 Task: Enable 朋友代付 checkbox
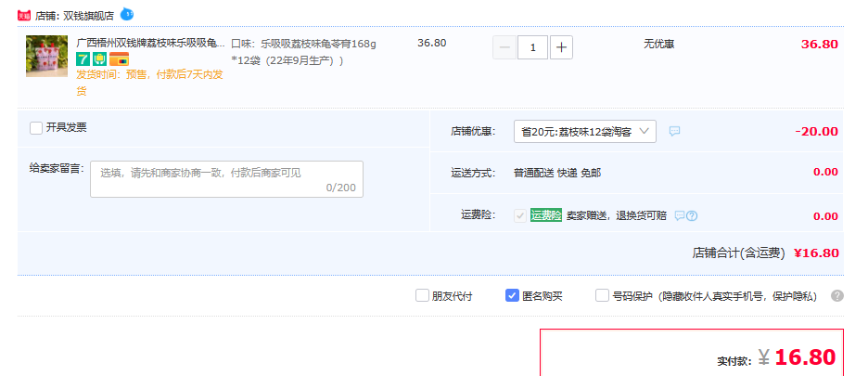pos(422,295)
